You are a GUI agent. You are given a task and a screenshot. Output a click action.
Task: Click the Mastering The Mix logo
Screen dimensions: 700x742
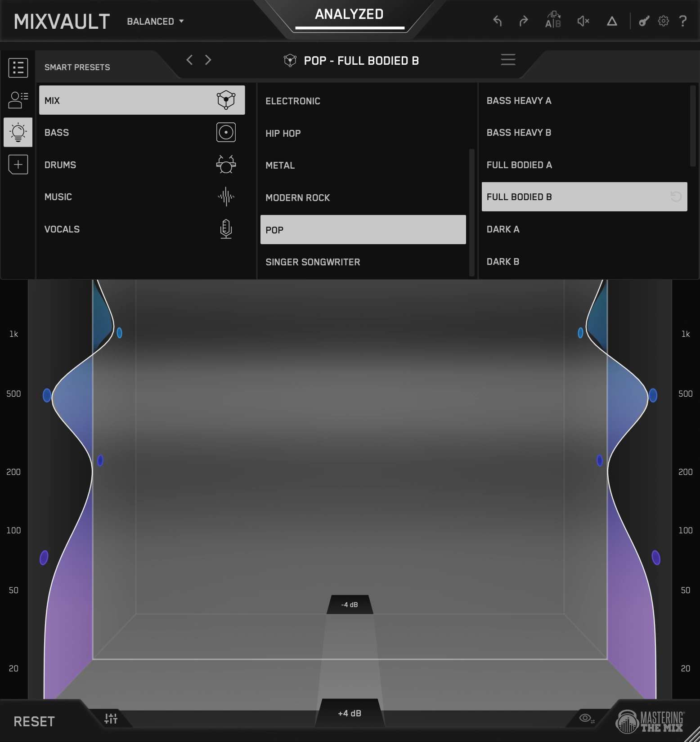651,721
